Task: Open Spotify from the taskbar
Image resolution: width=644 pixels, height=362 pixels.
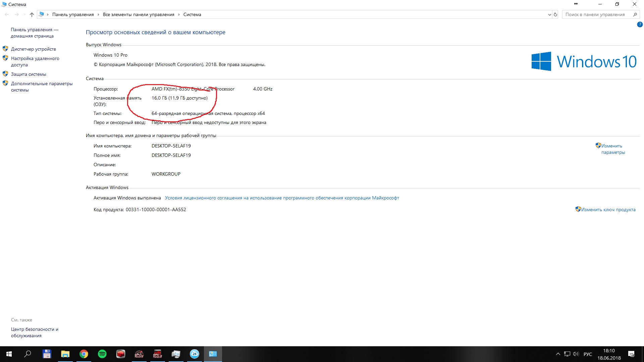Action: point(102,354)
